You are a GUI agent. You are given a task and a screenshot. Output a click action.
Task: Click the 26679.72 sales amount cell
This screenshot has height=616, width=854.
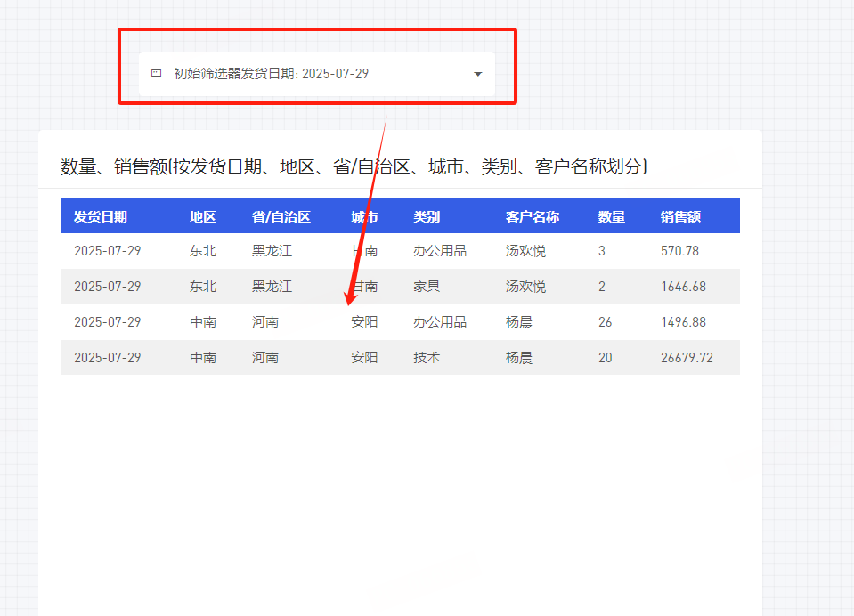point(687,358)
